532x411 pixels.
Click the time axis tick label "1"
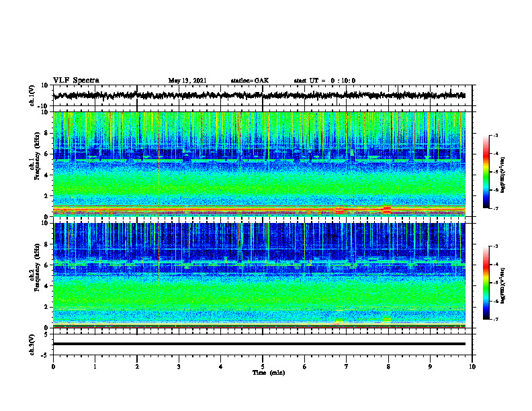pyautogui.click(x=95, y=367)
